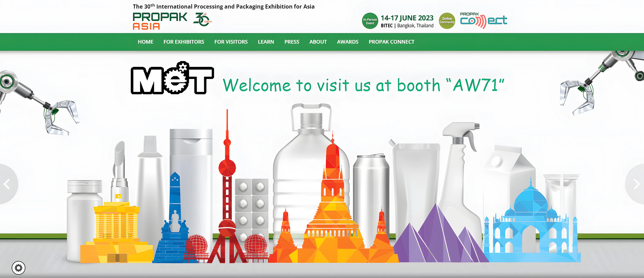Click the MeT logo in the banner
Image resolution: width=644 pixels, height=278 pixels.
[x=172, y=78]
